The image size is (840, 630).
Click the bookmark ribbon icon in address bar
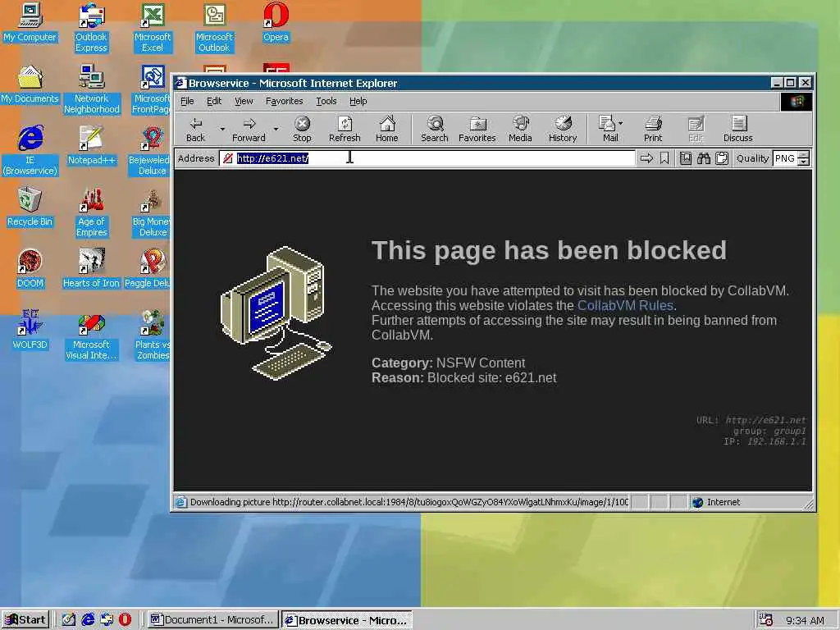[664, 158]
